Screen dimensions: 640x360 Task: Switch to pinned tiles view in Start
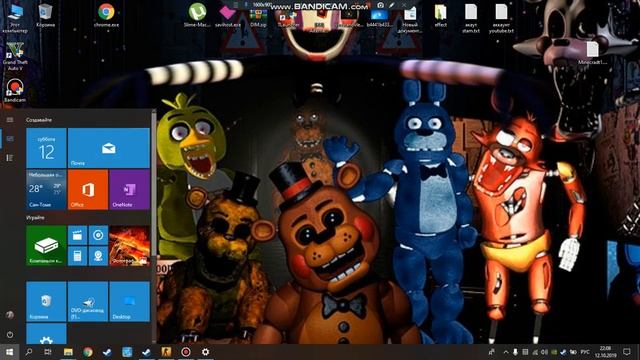tap(10, 139)
